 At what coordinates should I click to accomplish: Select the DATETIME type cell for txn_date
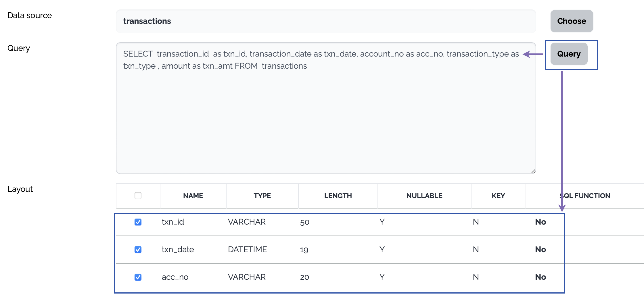tap(247, 250)
